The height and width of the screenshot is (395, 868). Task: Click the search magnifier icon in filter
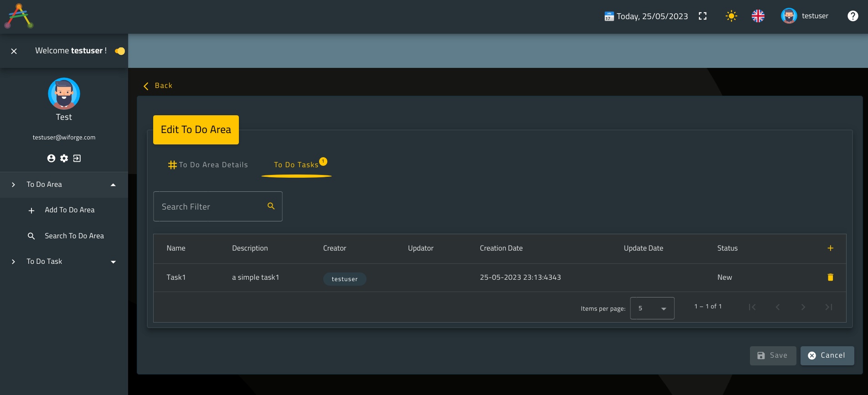click(x=271, y=206)
